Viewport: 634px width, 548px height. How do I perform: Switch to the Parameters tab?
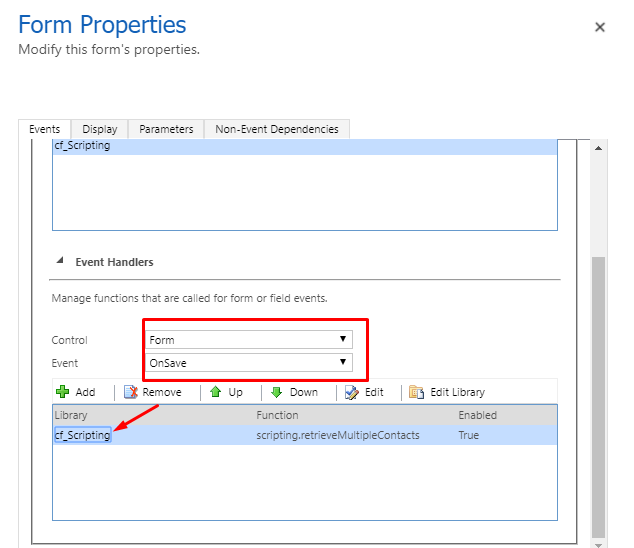(166, 129)
